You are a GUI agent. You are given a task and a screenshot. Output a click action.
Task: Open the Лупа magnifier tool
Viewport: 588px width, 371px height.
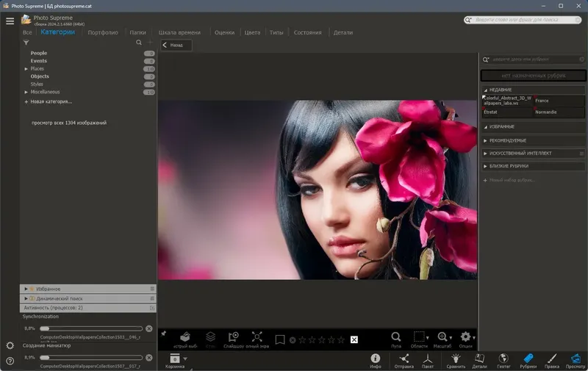[x=395, y=337]
